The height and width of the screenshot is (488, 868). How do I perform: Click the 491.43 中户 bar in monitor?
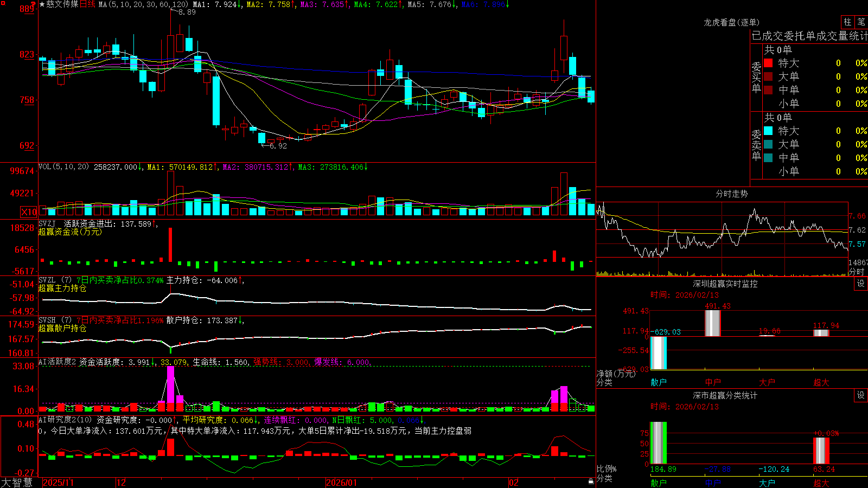pos(713,323)
